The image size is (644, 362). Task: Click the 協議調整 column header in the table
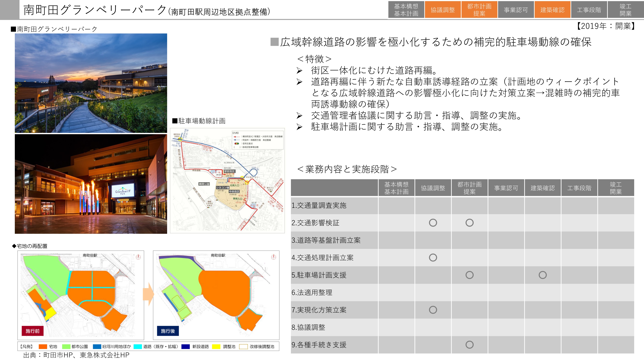click(433, 188)
